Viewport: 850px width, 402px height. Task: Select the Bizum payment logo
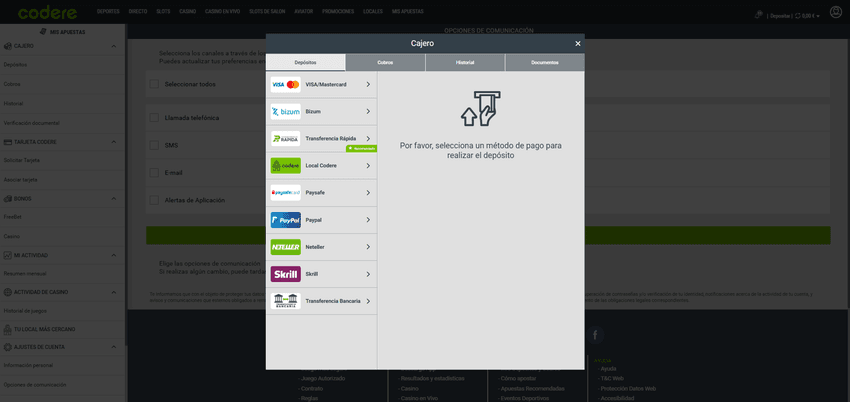click(x=285, y=112)
